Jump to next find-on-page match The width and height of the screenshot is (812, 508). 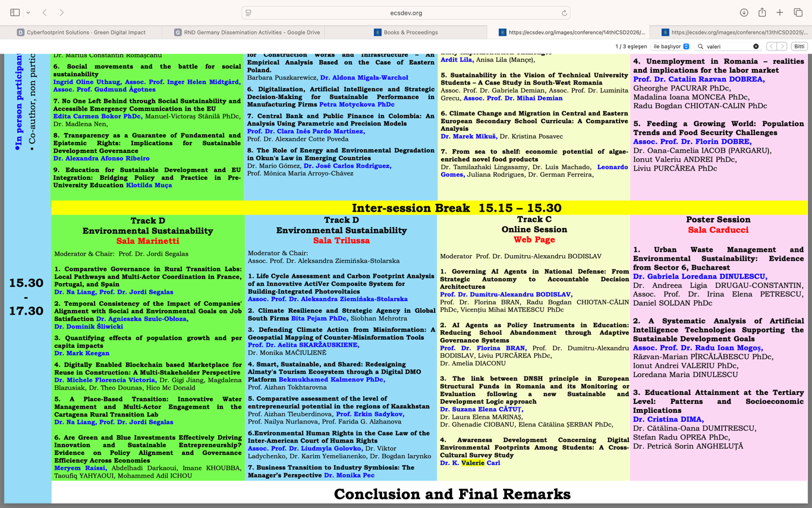(782, 46)
